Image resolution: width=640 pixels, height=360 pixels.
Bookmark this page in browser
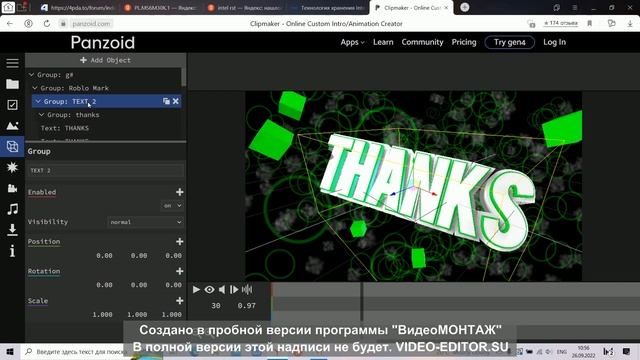pos(589,24)
